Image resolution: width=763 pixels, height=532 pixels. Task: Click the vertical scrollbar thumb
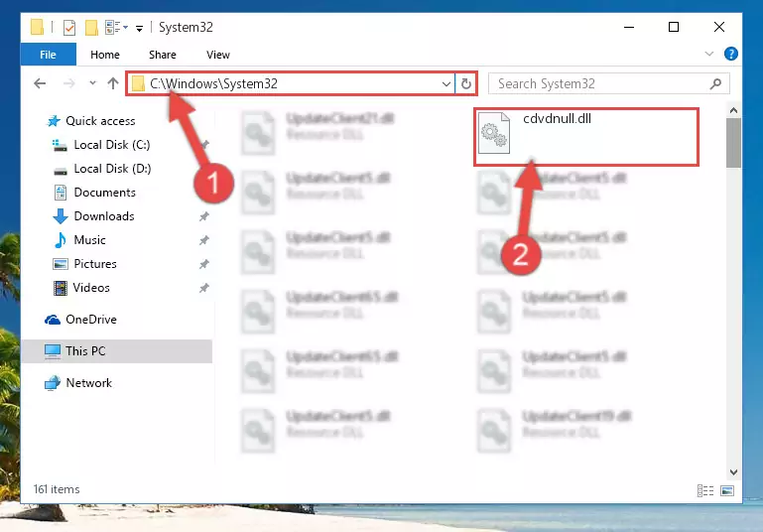click(x=733, y=143)
